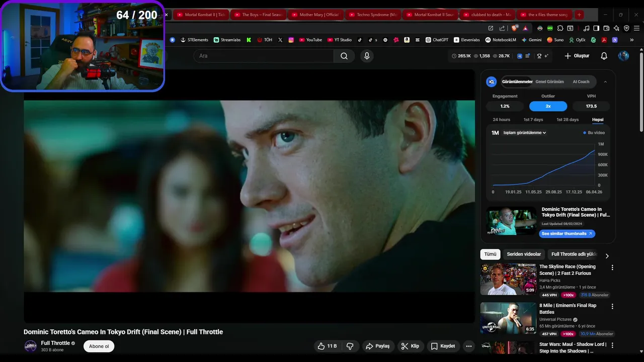The image size is (644, 362).
Task: Collapse the vidIQ panel chevron
Action: pyautogui.click(x=605, y=81)
